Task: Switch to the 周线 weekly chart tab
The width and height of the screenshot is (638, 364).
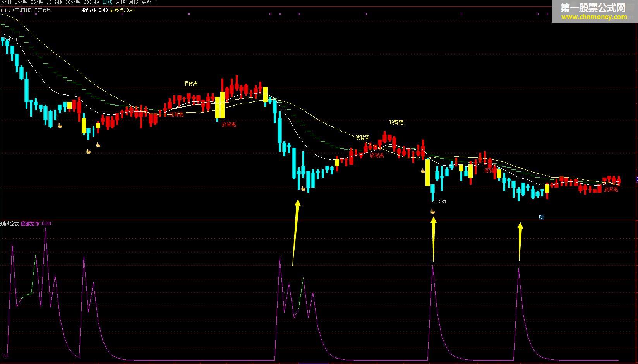Action: tap(120, 2)
